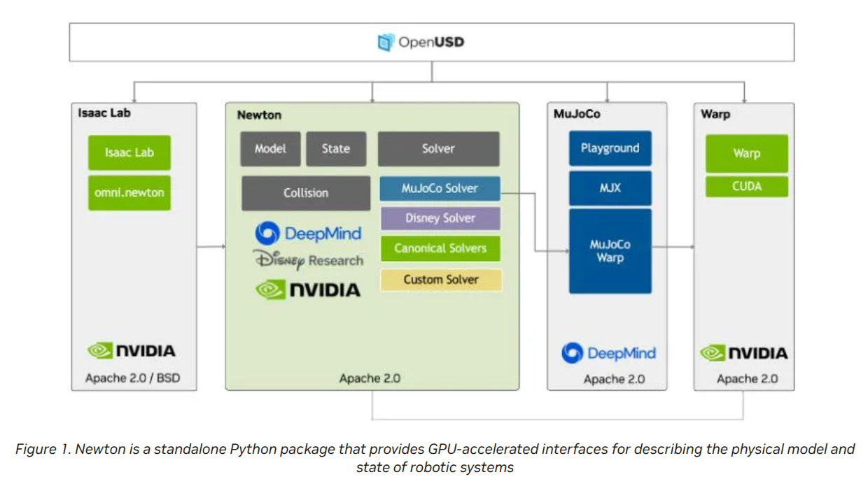The width and height of the screenshot is (868, 486).
Task: Click the gray State block
Action: pyautogui.click(x=335, y=149)
